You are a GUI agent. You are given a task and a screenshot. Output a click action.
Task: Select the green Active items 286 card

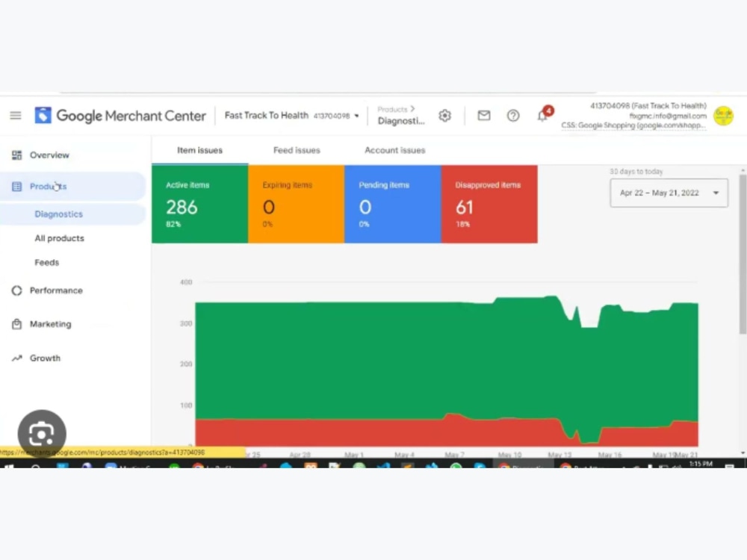(x=200, y=205)
